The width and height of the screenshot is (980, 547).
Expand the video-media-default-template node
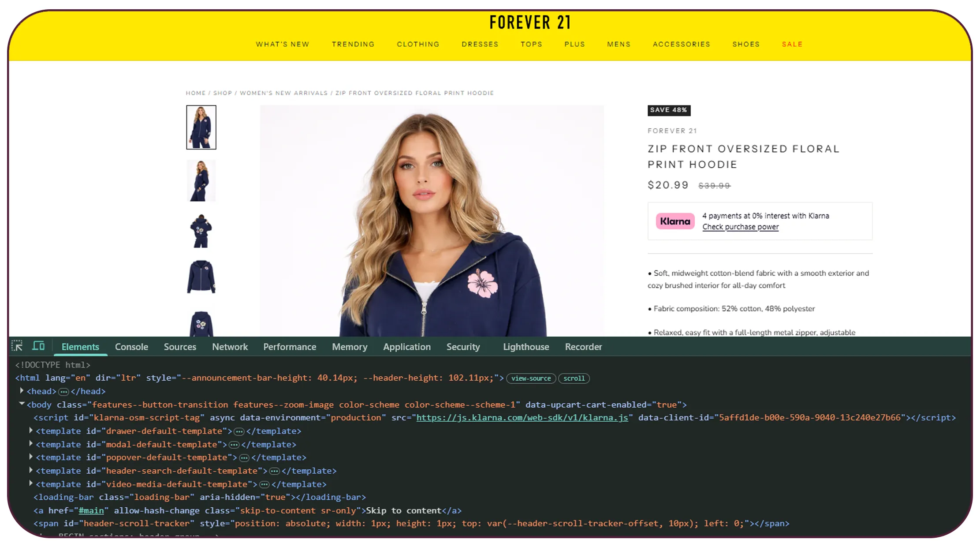click(x=31, y=483)
